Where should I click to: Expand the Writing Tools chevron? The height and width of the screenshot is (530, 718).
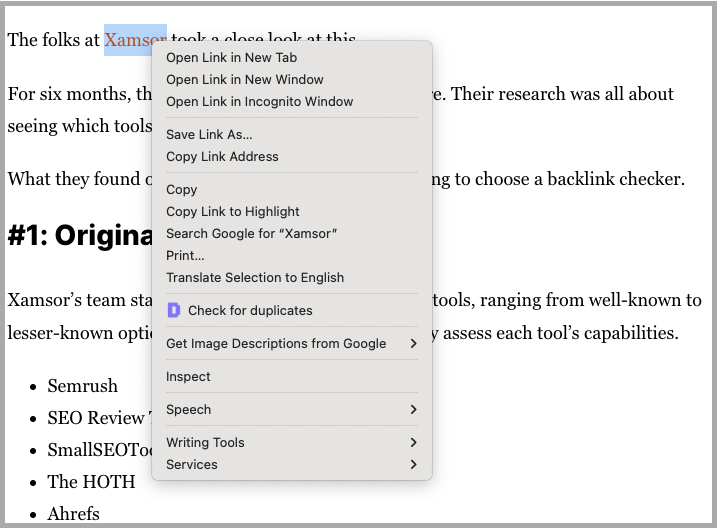(413, 443)
